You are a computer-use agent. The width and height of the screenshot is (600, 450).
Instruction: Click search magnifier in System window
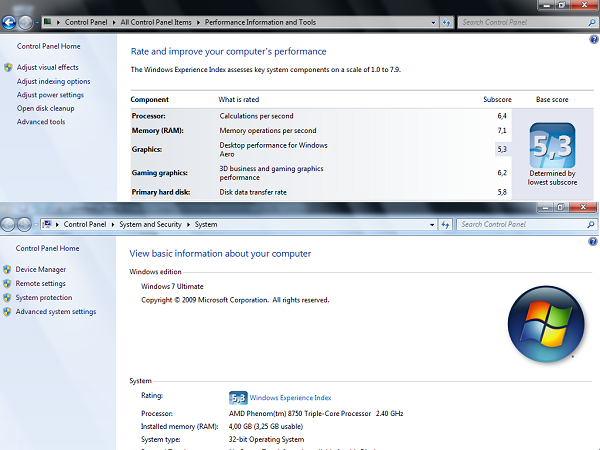tap(590, 225)
